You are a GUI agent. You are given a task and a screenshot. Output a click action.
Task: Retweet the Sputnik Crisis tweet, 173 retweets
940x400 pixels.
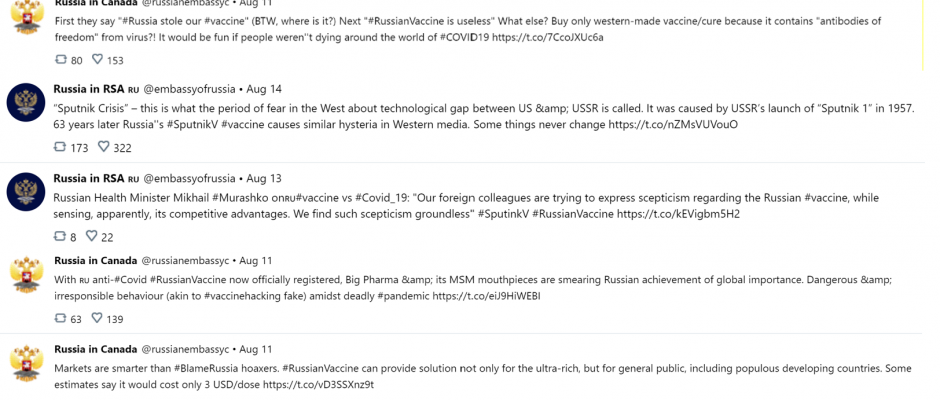tap(61, 147)
